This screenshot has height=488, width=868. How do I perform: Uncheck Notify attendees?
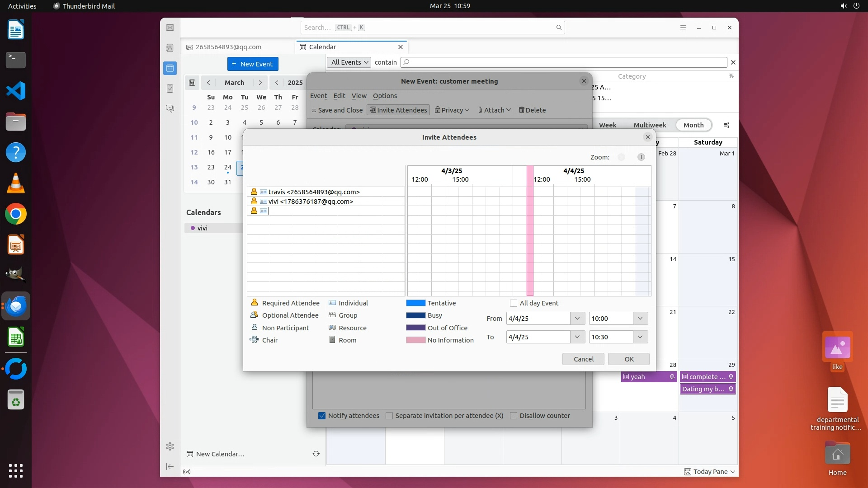(322, 416)
